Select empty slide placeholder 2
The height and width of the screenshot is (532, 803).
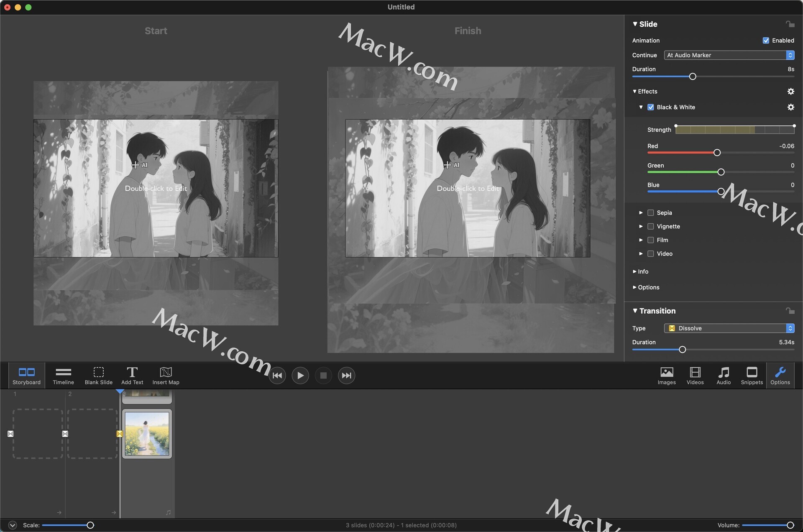92,434
